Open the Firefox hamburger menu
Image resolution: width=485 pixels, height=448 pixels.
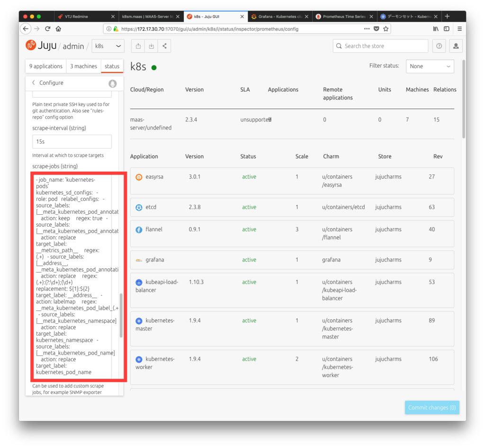click(459, 29)
